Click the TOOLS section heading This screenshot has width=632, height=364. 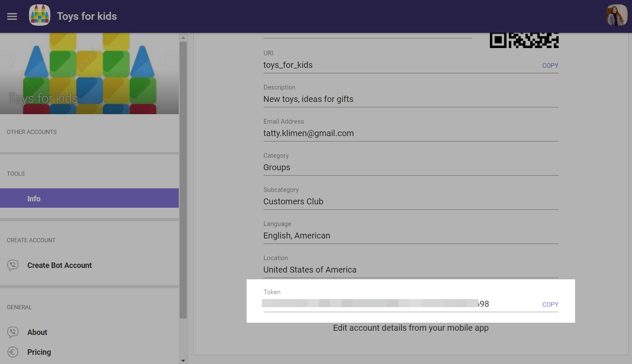point(16,174)
